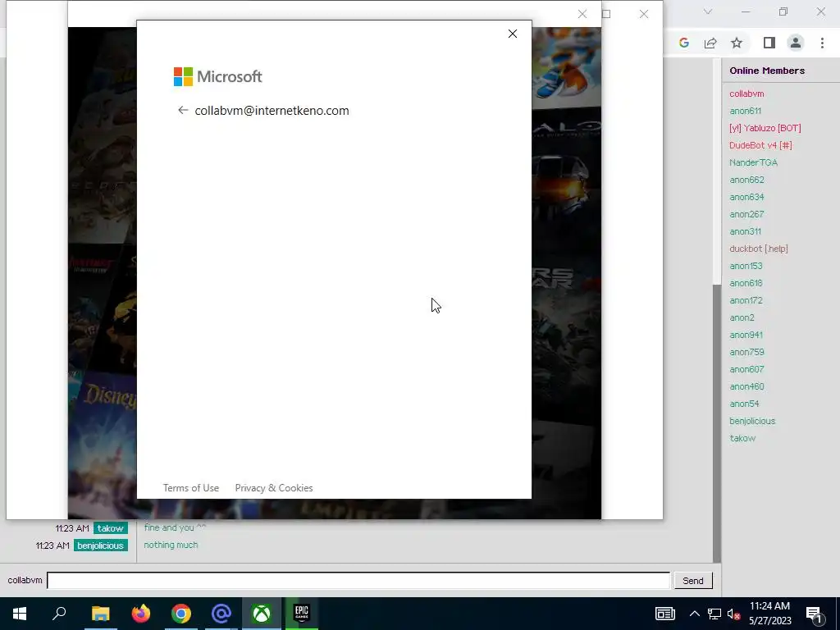Close the Microsoft sign-in dialog
Image resolution: width=840 pixels, height=630 pixels.
512,34
